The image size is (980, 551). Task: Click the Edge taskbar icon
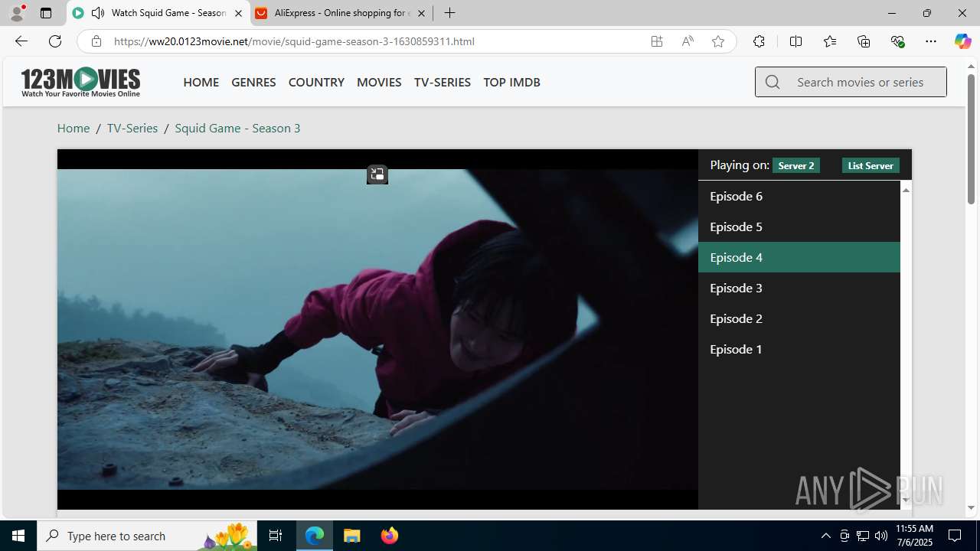(315, 536)
